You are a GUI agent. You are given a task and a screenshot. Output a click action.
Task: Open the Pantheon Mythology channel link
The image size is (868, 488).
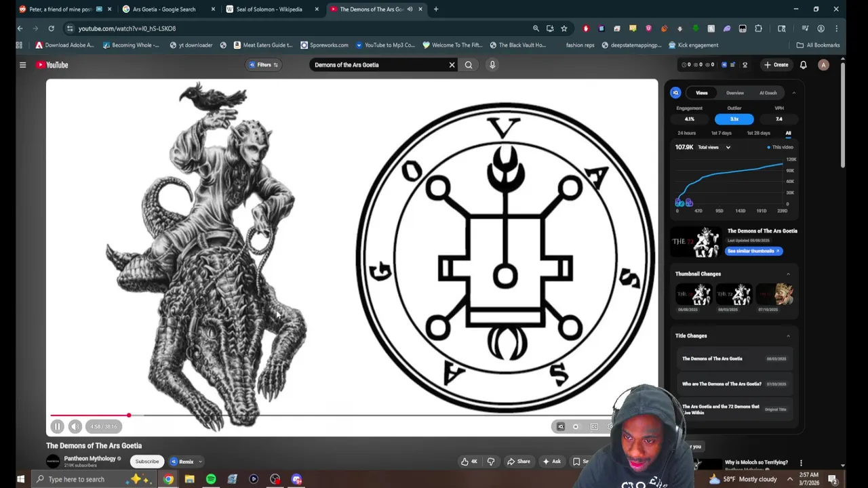point(90,459)
